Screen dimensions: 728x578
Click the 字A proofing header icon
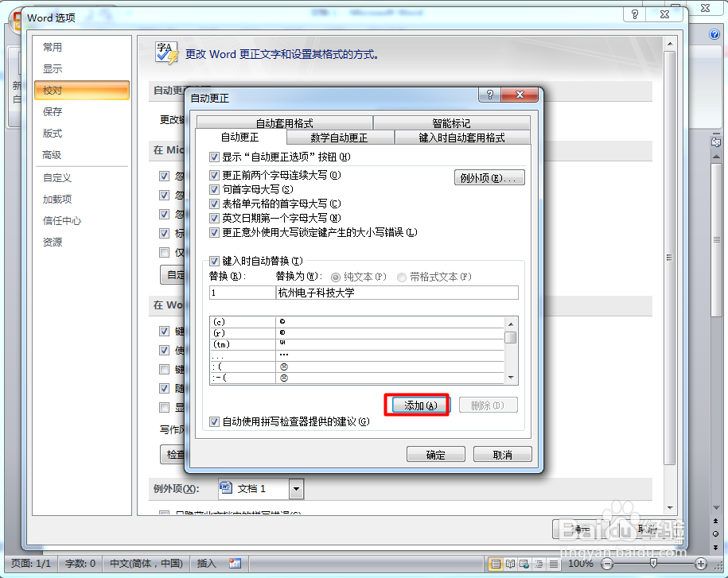point(166,53)
